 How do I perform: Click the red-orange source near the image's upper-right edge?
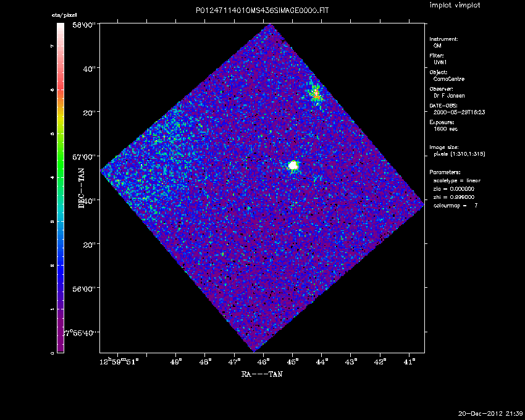(316, 94)
